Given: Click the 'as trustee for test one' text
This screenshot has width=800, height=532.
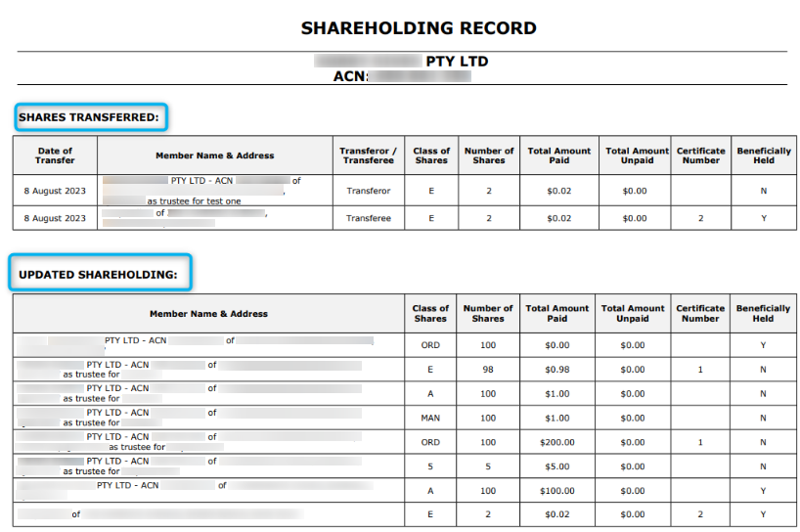Looking at the screenshot, I should 194,200.
